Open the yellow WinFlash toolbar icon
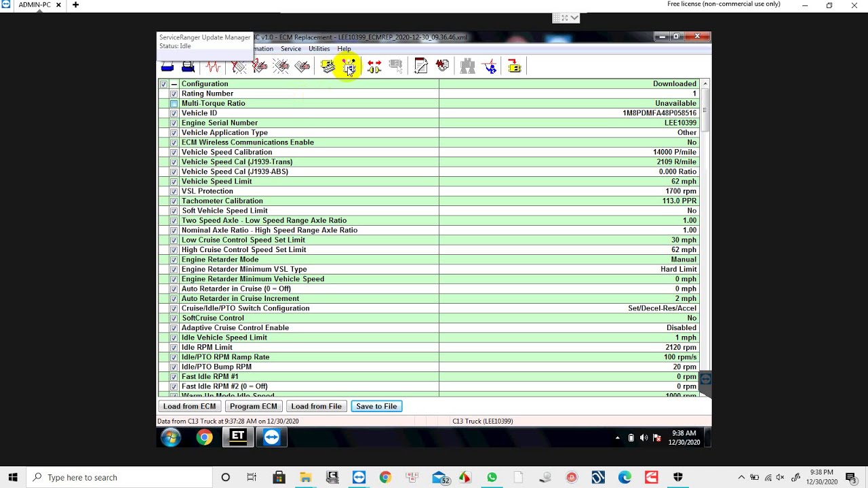The image size is (868, 488). (x=514, y=66)
